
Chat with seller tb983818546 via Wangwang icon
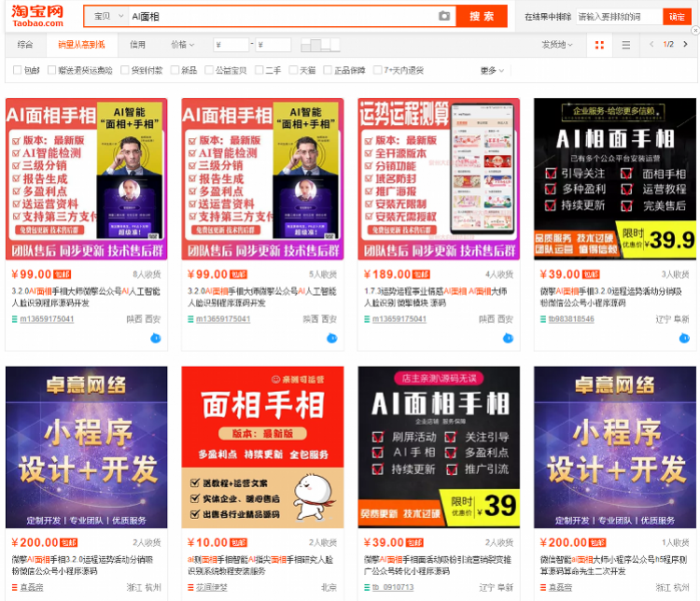[684, 338]
